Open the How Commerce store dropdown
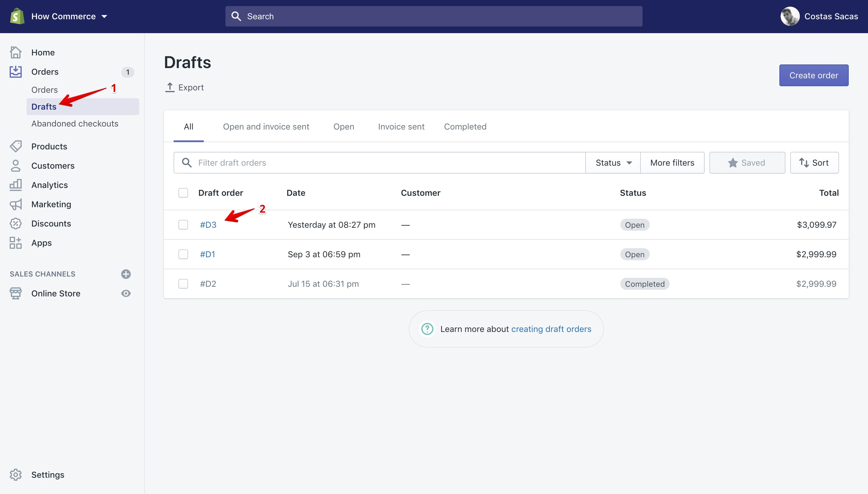 point(69,16)
